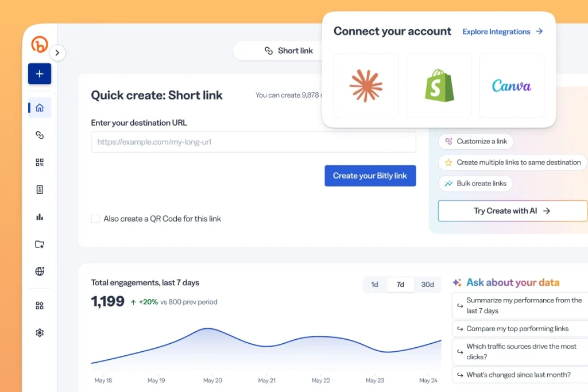Click the blue plus create button
Viewport: 588px width, 392px height.
40,74
